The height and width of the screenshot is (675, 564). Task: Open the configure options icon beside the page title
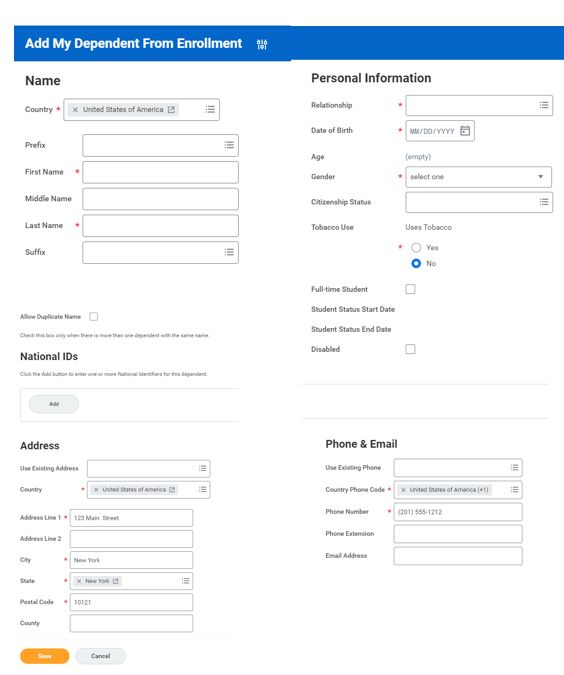262,44
